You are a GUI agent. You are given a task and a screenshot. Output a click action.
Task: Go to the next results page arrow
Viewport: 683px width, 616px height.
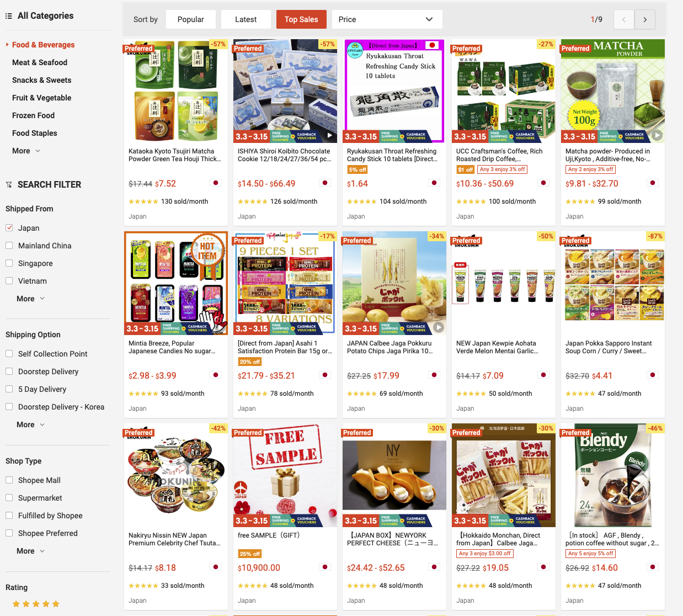coord(645,19)
